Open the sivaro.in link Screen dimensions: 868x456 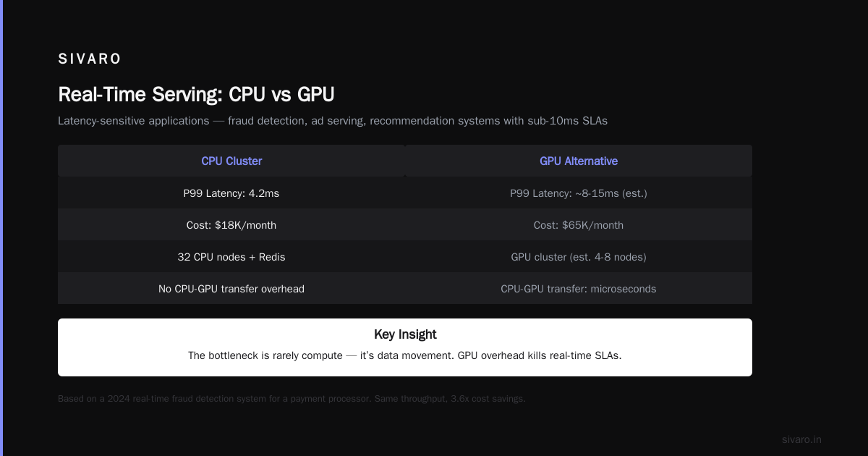pos(801,439)
